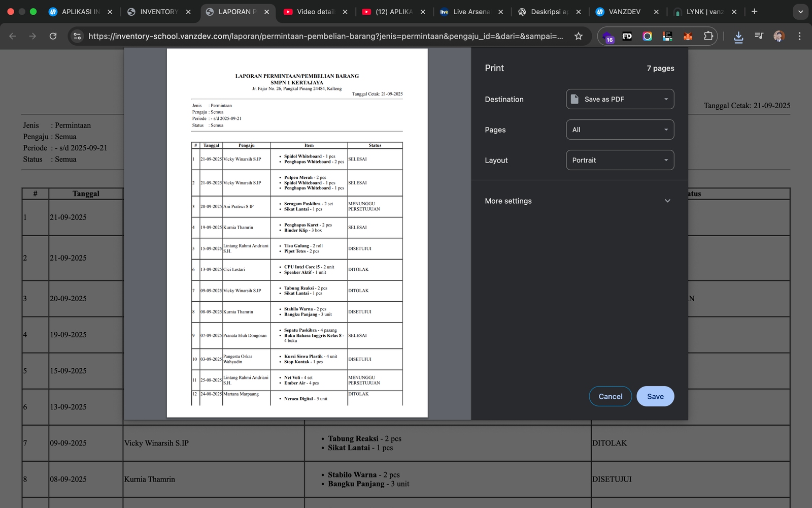812x508 pixels.
Task: Open the Destination Save as PDF dropdown
Action: [x=620, y=99]
